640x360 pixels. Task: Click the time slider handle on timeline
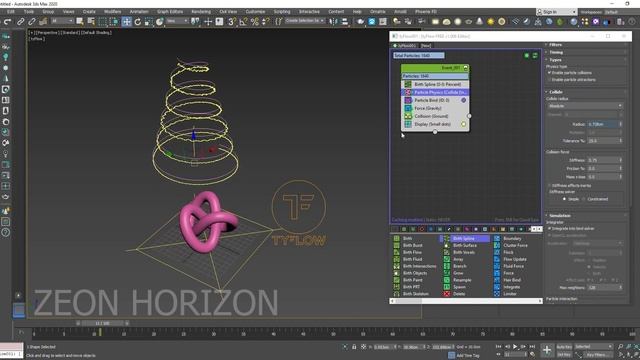(102, 323)
